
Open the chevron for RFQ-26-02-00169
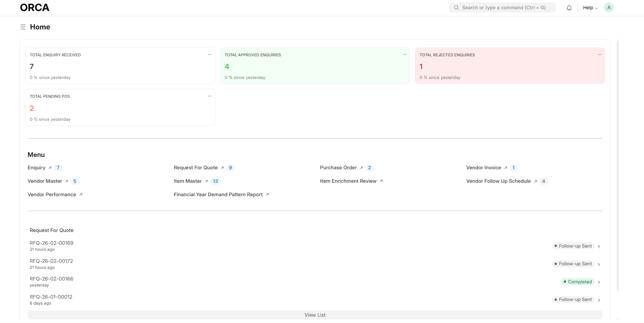tap(599, 246)
